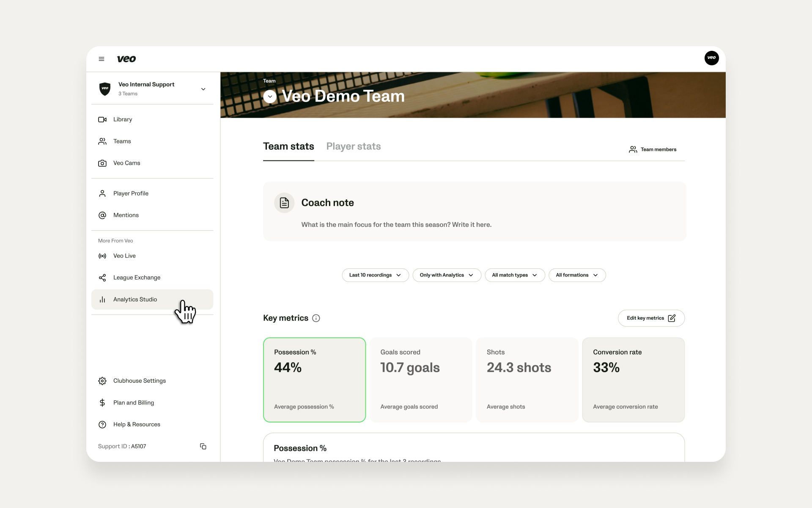
Task: Toggle the Only with Analytics filter
Action: [x=447, y=275]
